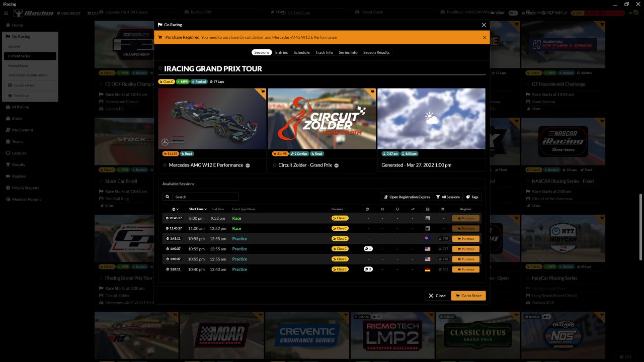Favorite Circuit Zolder - Grand Prix star
644x362 pixels.
tap(274, 165)
